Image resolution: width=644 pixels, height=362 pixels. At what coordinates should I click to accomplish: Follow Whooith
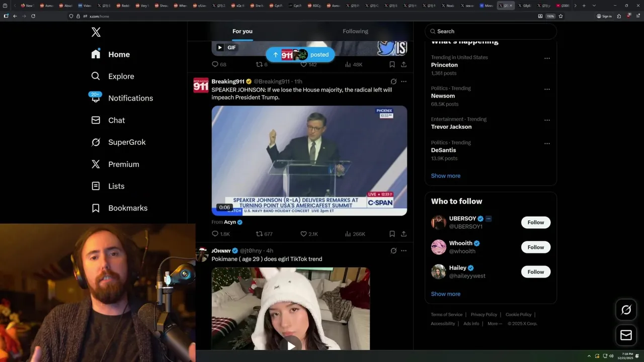click(536, 247)
